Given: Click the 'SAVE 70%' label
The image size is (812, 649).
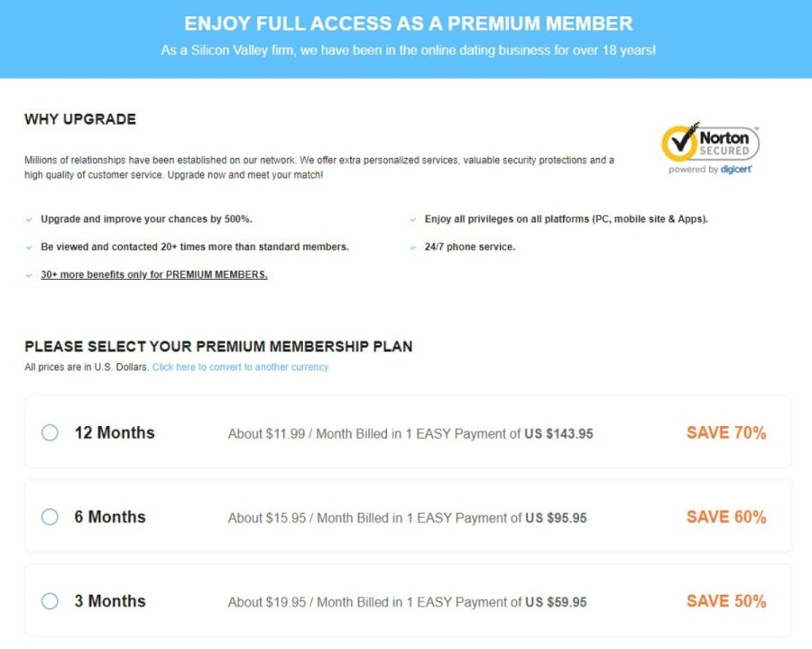Looking at the screenshot, I should click(726, 433).
